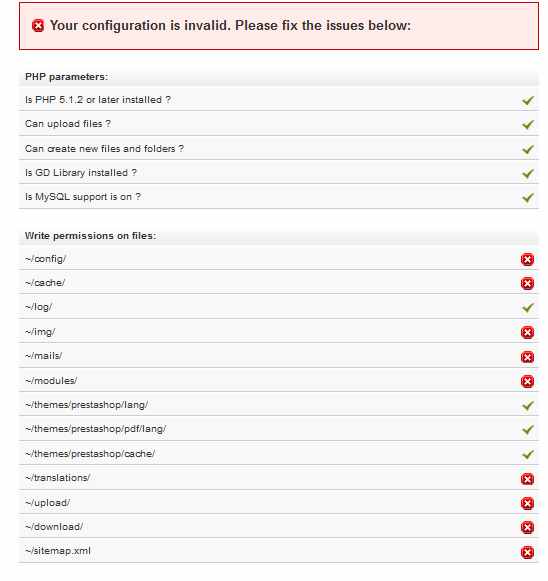The height and width of the screenshot is (581, 548).
Task: Click the green check beside Can upload files
Action: 528,124
